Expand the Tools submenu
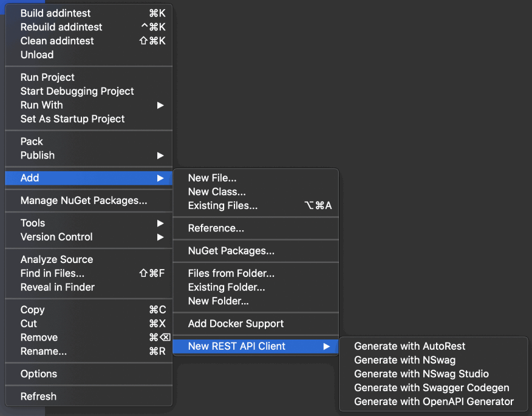 click(x=89, y=223)
